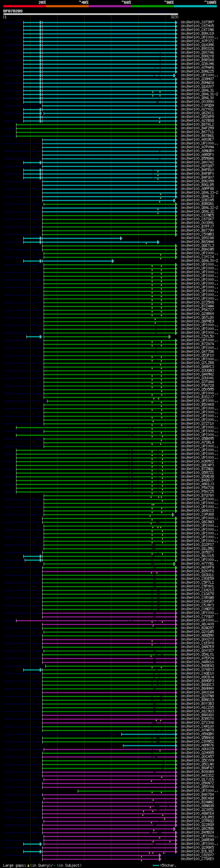The image size is (220, 868).
Task: Select the UniRef100_C9SE59 label
Action: coord(197,579)
